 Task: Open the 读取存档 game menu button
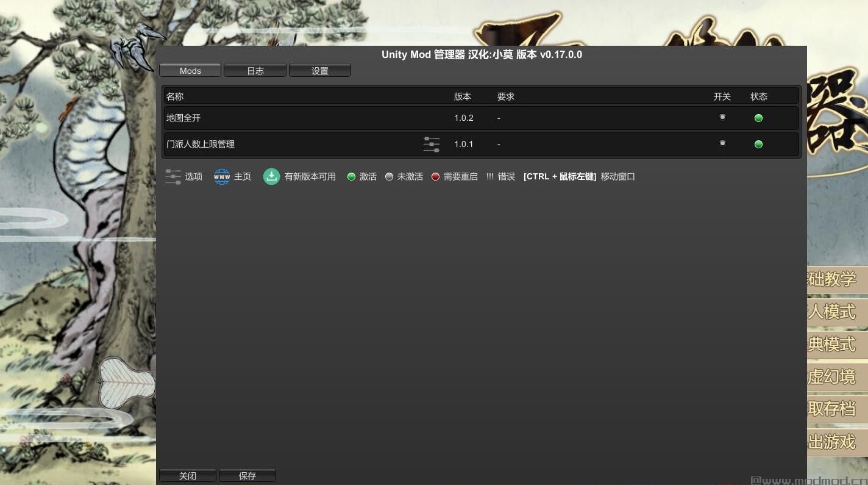click(x=837, y=408)
